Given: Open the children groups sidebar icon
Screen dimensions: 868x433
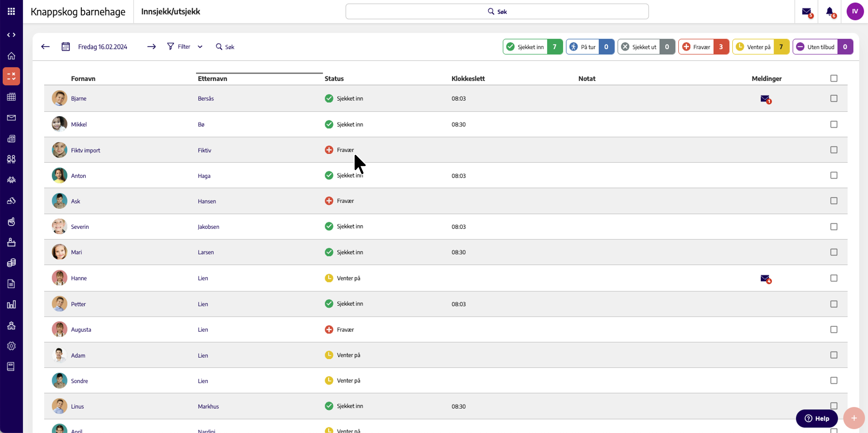Looking at the screenshot, I should [11, 159].
